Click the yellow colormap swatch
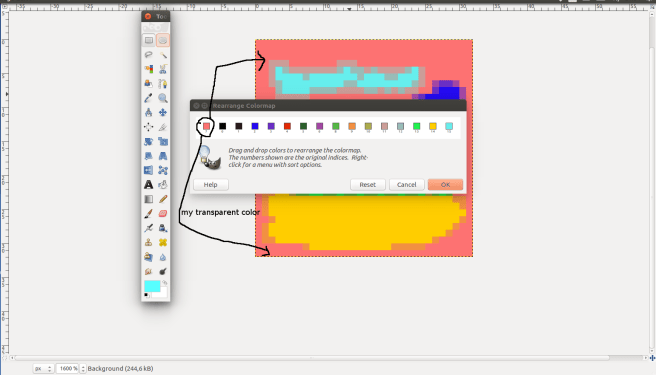Screen dimensions: 656x375 (x=433, y=126)
